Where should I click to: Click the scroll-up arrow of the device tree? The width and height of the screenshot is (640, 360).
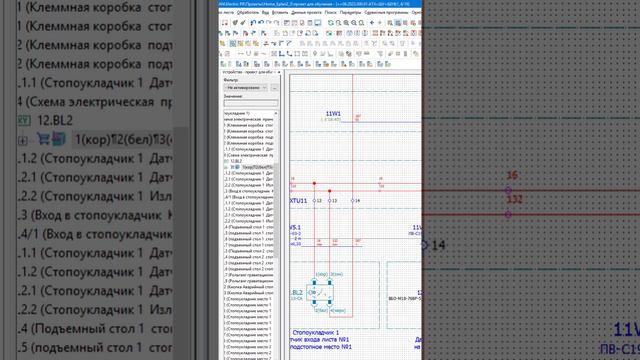click(276, 113)
